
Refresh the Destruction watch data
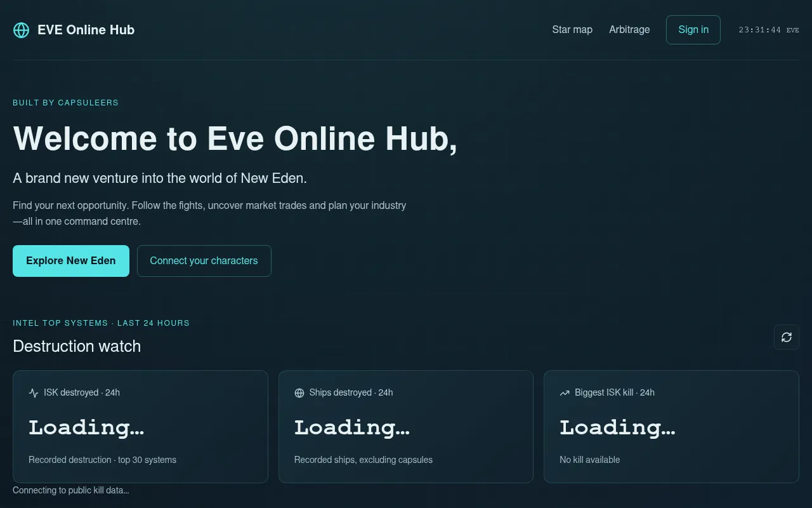click(787, 337)
